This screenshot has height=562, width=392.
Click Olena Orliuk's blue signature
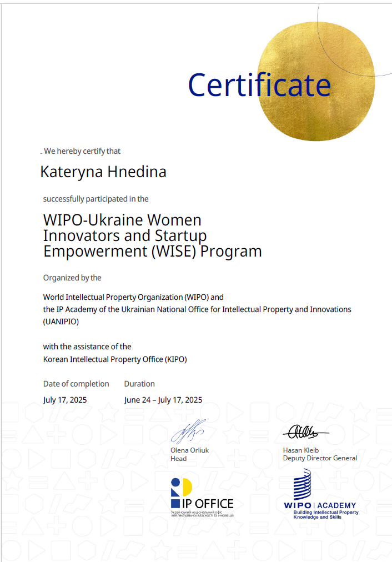[x=188, y=431]
